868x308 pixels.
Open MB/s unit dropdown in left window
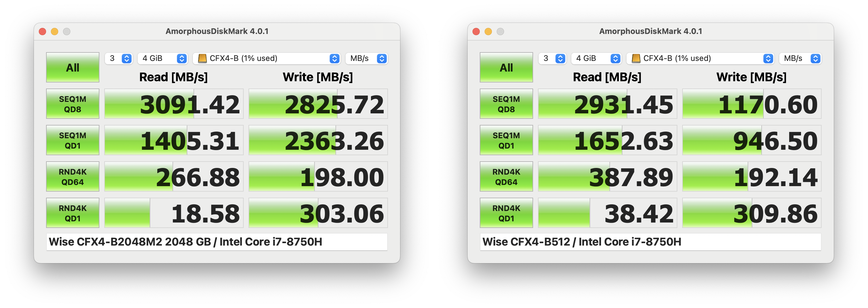click(x=366, y=58)
